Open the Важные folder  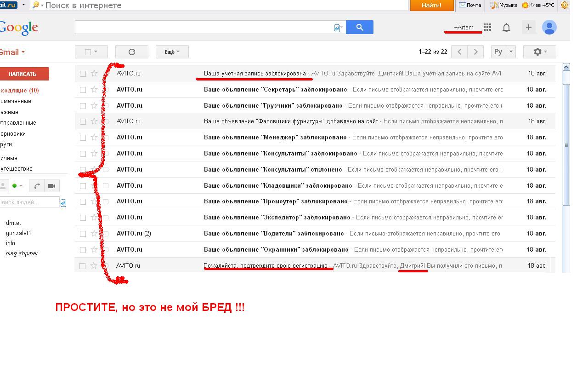[x=9, y=112]
